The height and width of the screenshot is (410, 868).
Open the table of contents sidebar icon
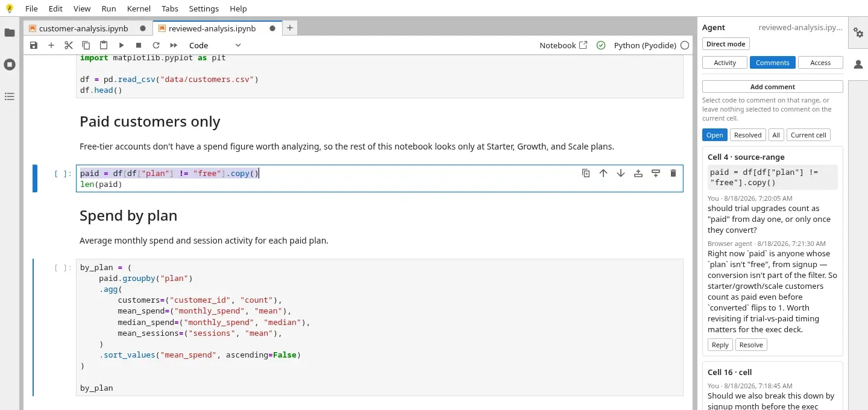pos(10,96)
